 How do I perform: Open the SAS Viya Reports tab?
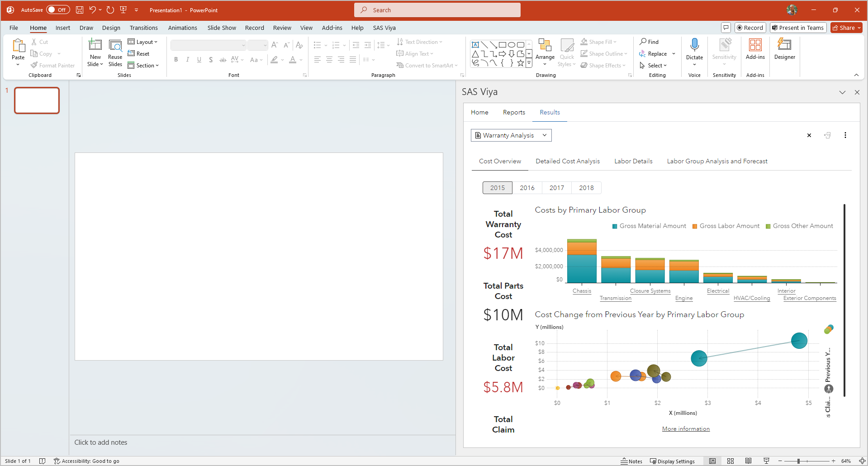(513, 112)
